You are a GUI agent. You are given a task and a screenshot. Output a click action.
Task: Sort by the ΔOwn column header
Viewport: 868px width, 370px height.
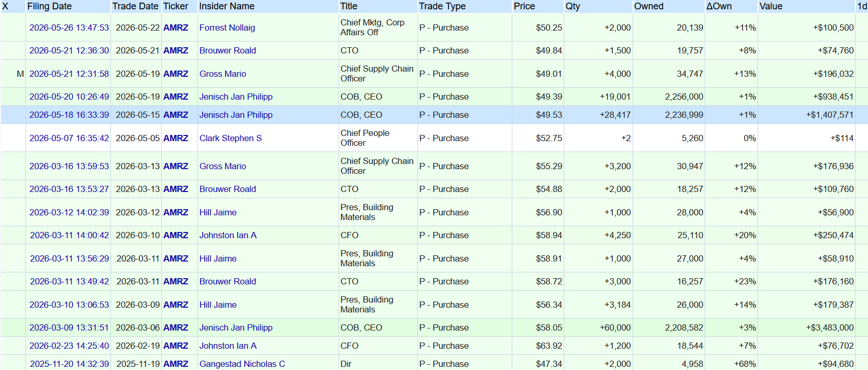[x=719, y=6]
